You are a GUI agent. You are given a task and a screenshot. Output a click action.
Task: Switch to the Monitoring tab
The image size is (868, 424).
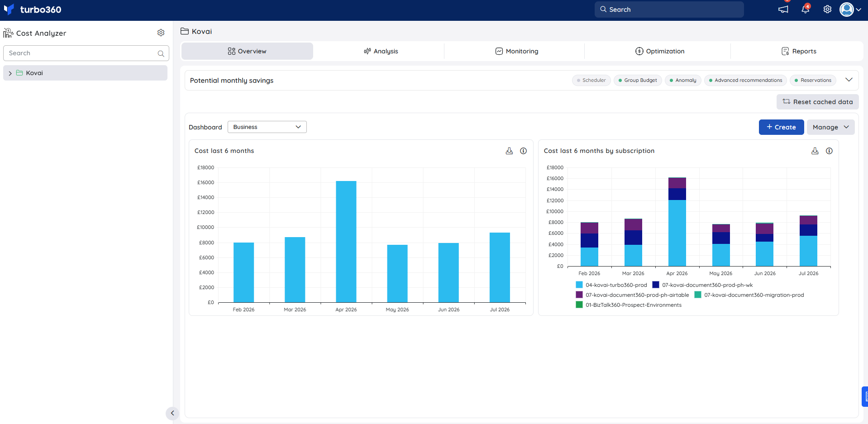pos(516,51)
